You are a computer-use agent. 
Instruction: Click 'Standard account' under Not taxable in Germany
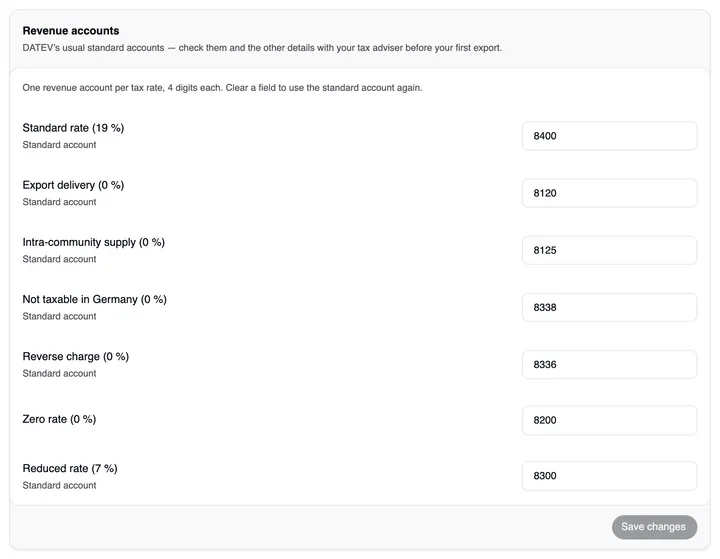coord(59,316)
